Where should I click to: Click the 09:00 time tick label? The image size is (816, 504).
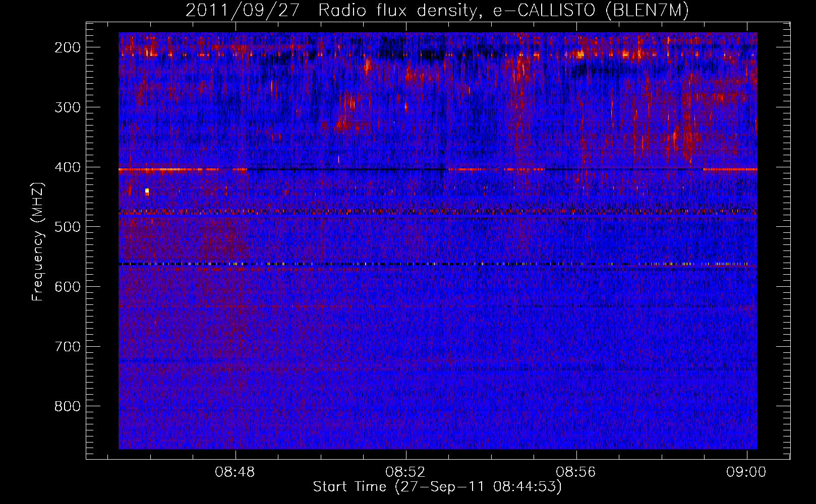[x=746, y=472]
